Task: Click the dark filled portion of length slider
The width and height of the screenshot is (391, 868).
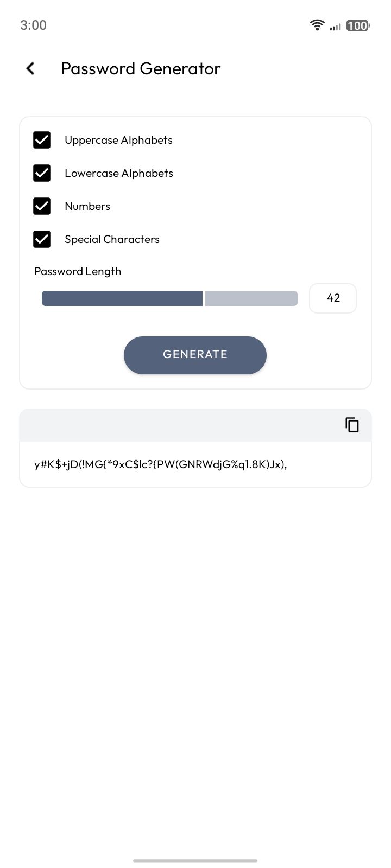Action: pyautogui.click(x=122, y=298)
